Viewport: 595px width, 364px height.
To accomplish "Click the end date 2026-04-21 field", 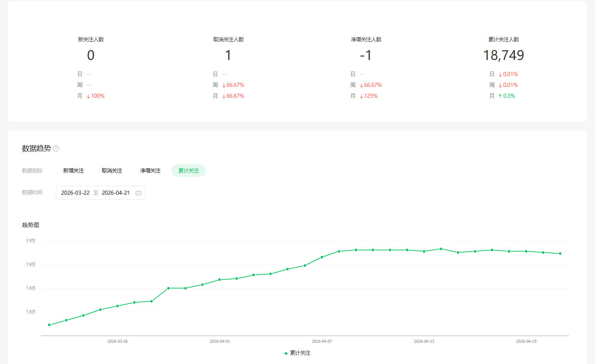I will point(115,193).
